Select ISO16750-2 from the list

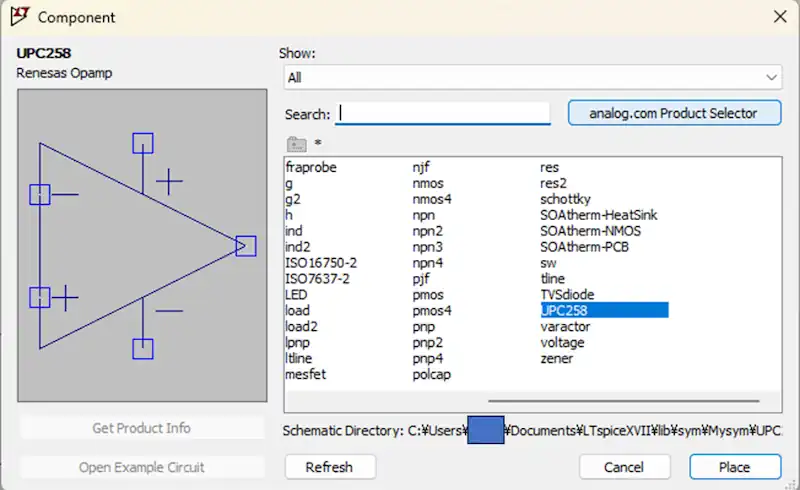[320, 263]
